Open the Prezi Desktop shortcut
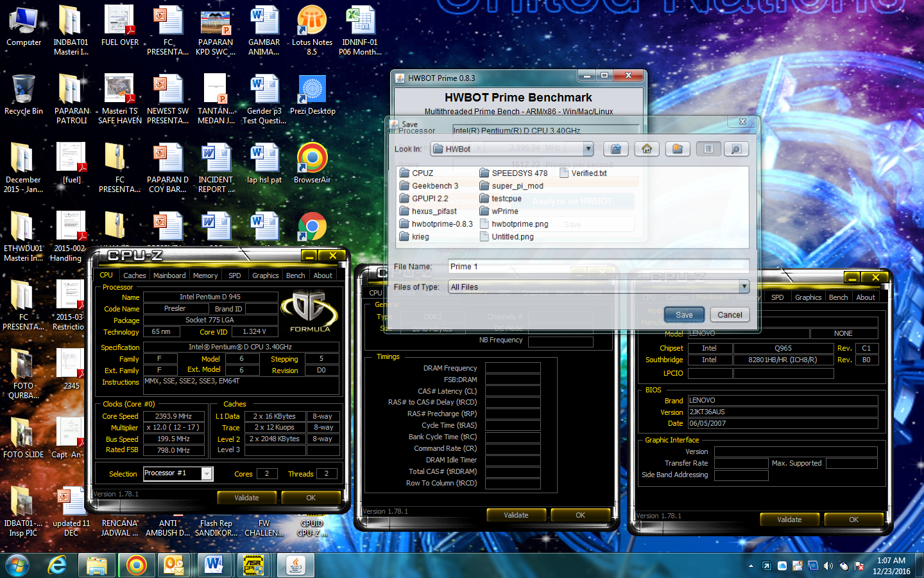This screenshot has height=578, width=924. pyautogui.click(x=312, y=95)
